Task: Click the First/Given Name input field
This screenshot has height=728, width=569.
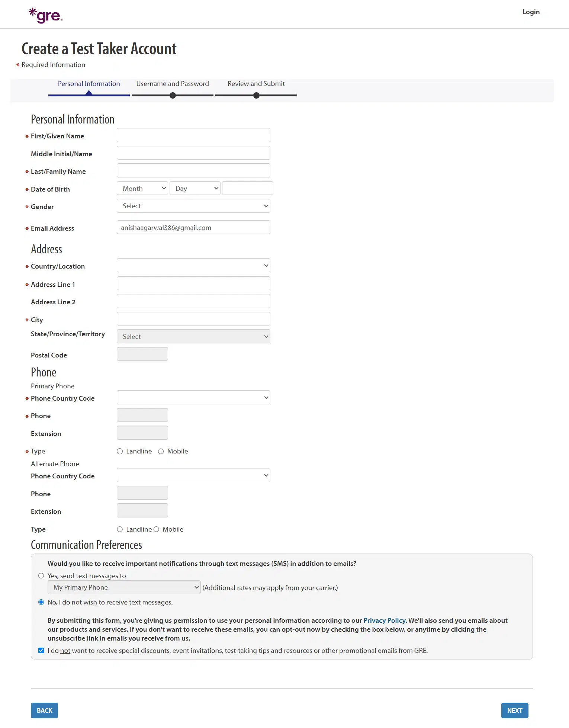Action: tap(193, 135)
